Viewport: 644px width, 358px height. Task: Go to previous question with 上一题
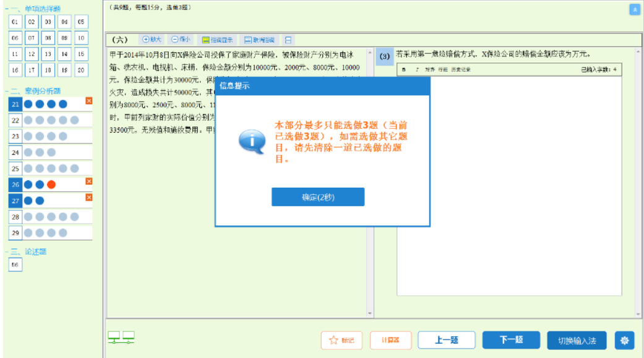tap(447, 340)
